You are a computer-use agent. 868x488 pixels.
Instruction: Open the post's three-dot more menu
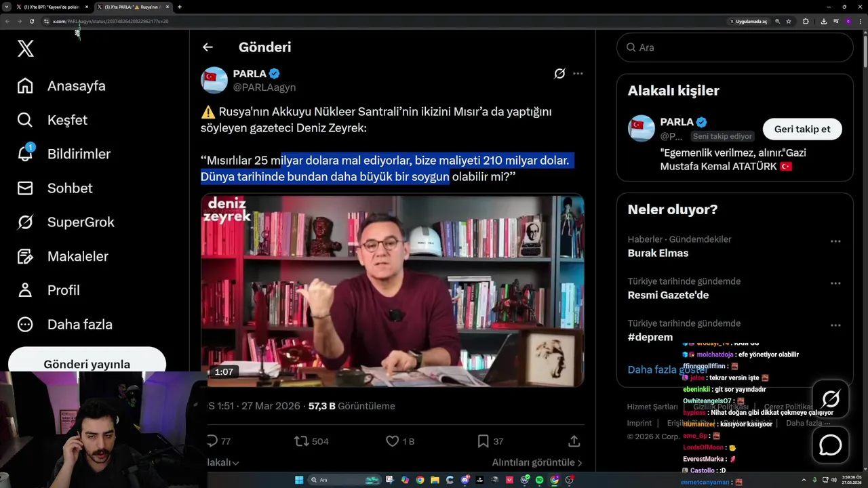click(x=578, y=73)
